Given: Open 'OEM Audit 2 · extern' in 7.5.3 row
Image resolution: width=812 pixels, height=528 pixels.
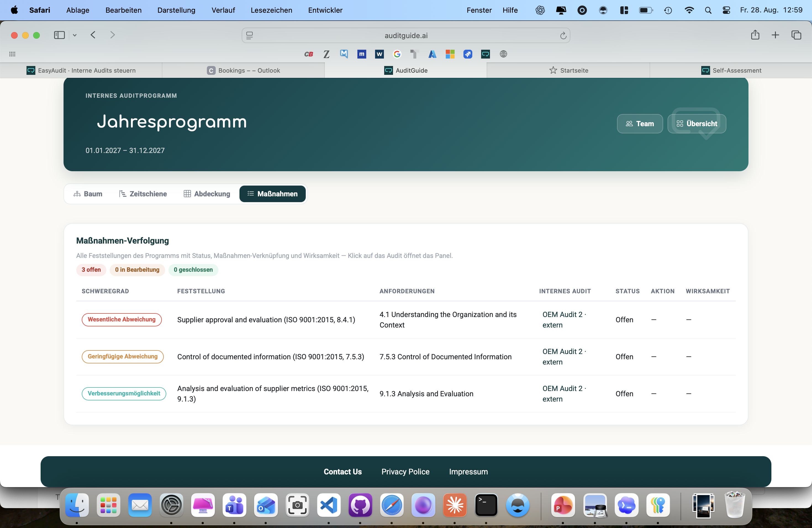Looking at the screenshot, I should tap(564, 357).
